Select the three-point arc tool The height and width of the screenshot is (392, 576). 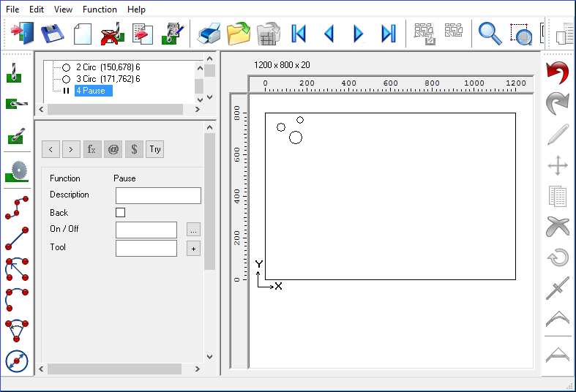click(17, 300)
